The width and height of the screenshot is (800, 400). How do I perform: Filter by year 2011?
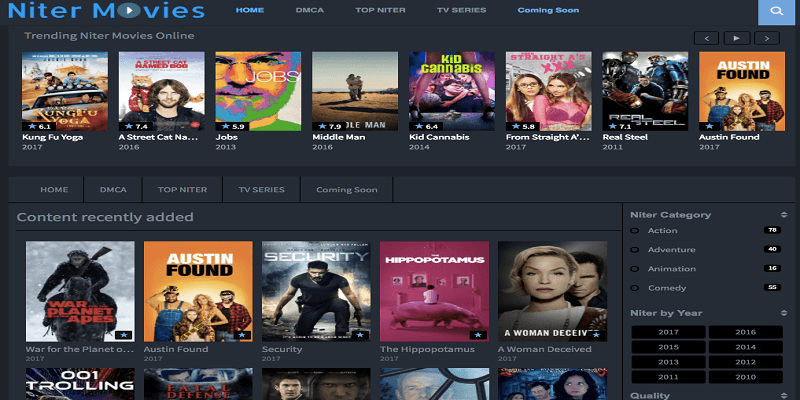[668, 377]
